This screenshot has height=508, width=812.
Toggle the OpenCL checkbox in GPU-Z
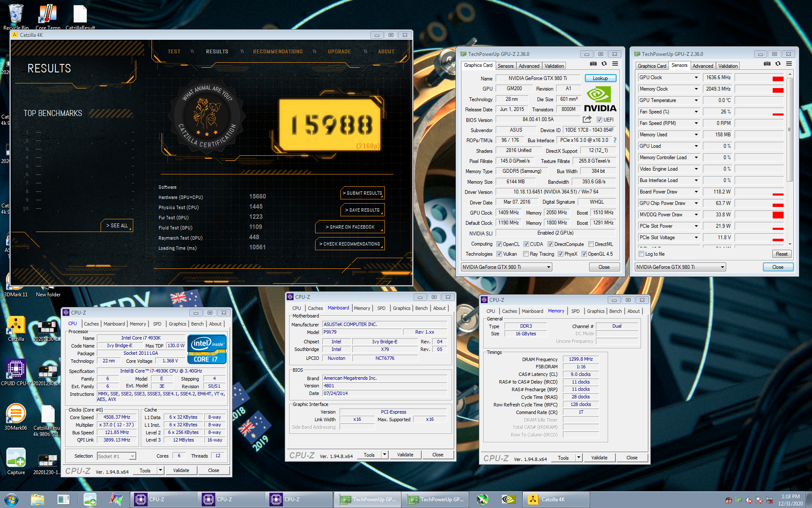[499, 244]
